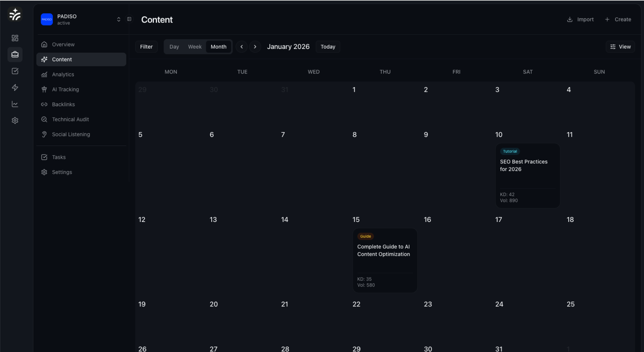Select the lightning bolt icon in the sidebar rail
Viewport: 644px width, 352px height.
[15, 87]
